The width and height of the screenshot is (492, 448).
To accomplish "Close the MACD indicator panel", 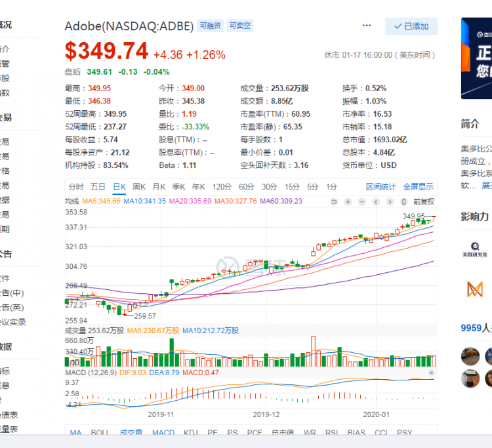I will tap(431, 373).
